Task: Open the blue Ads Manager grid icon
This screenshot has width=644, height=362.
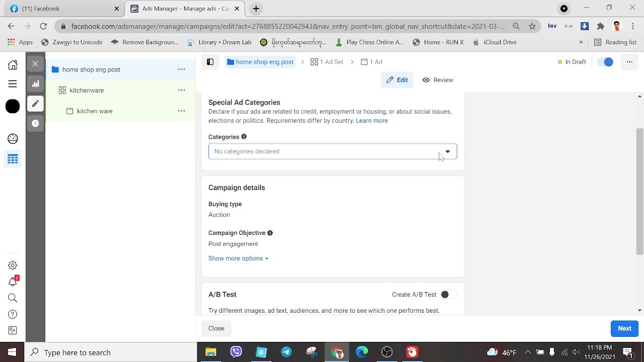Action: (x=13, y=159)
